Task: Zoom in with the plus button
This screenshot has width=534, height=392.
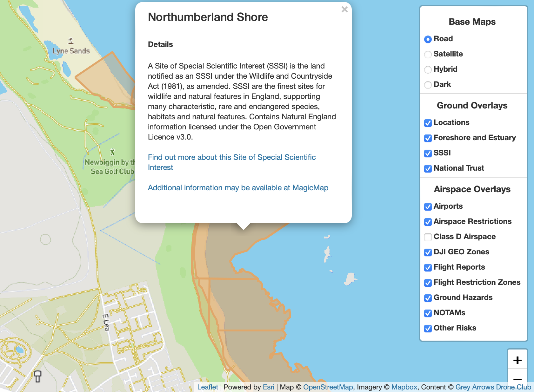Action: 517,360
